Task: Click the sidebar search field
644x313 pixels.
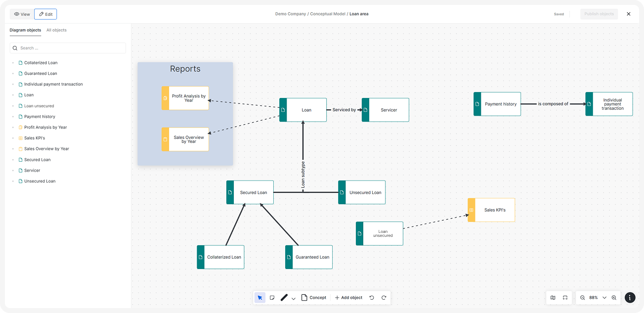Action: (x=68, y=48)
